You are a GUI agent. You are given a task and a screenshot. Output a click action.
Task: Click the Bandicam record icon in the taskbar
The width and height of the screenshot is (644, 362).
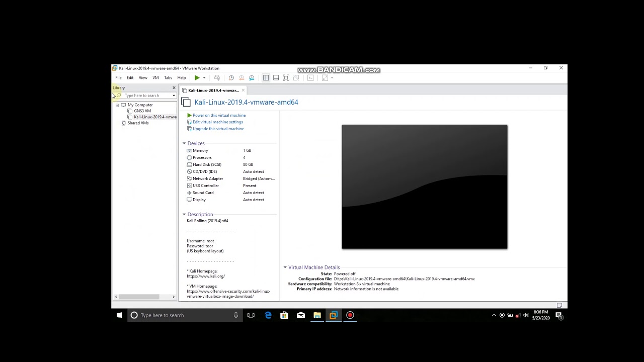(x=350, y=315)
